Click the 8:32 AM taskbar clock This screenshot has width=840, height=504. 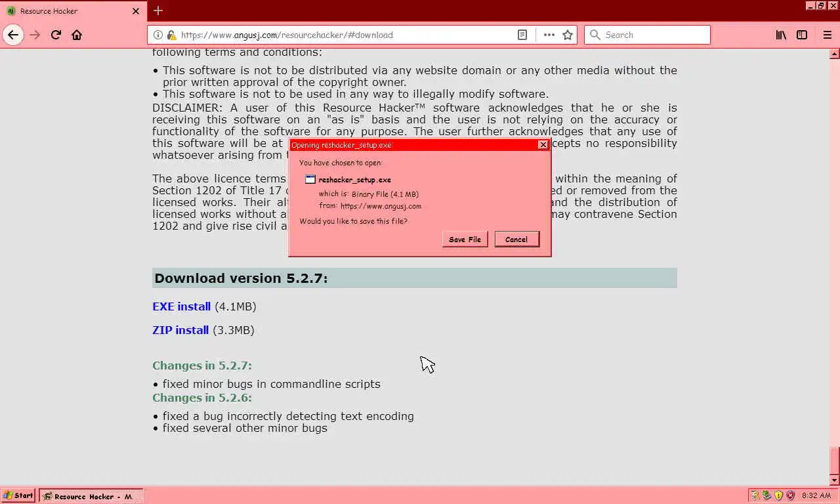point(816,495)
